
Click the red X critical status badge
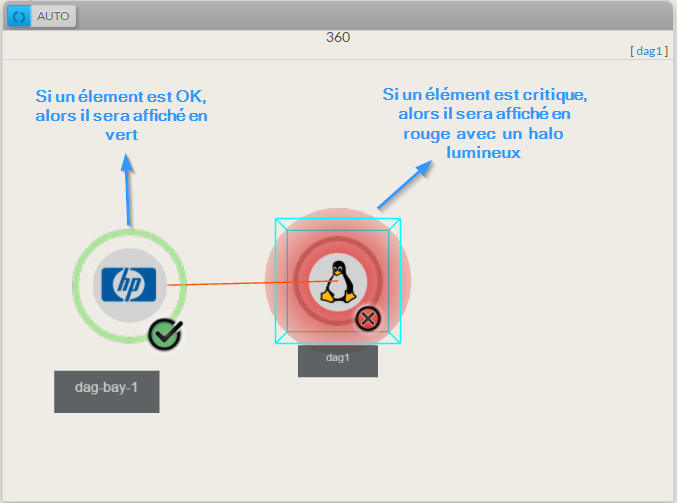[368, 319]
